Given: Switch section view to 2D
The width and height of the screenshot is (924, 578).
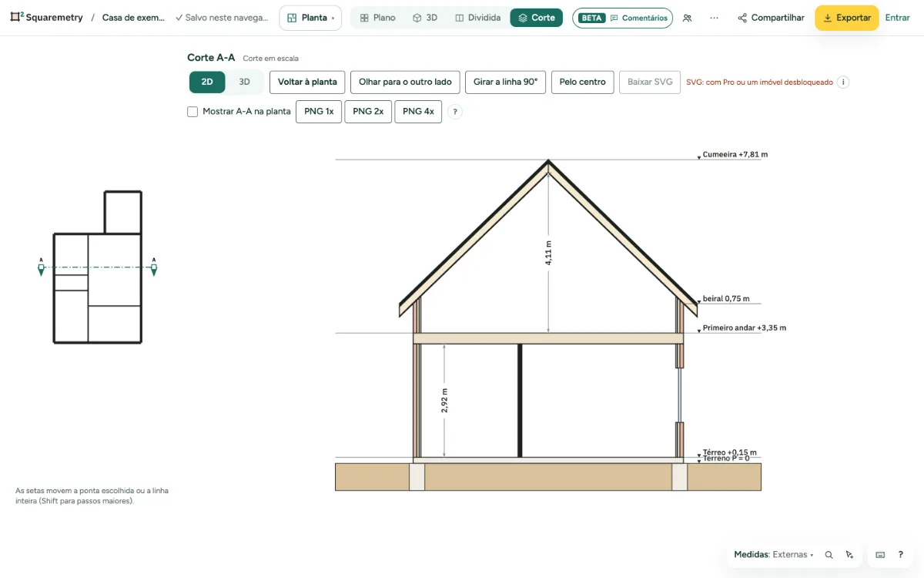Looking at the screenshot, I should point(207,82).
